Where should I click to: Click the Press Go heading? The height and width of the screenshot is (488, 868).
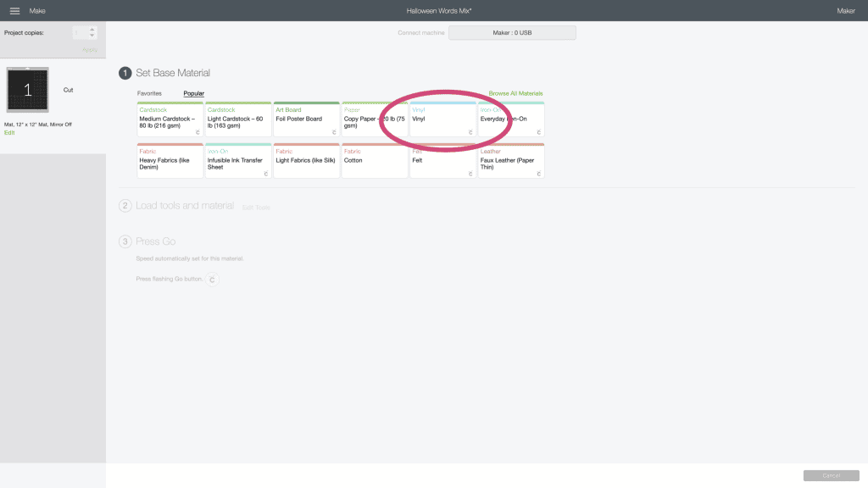tap(156, 241)
